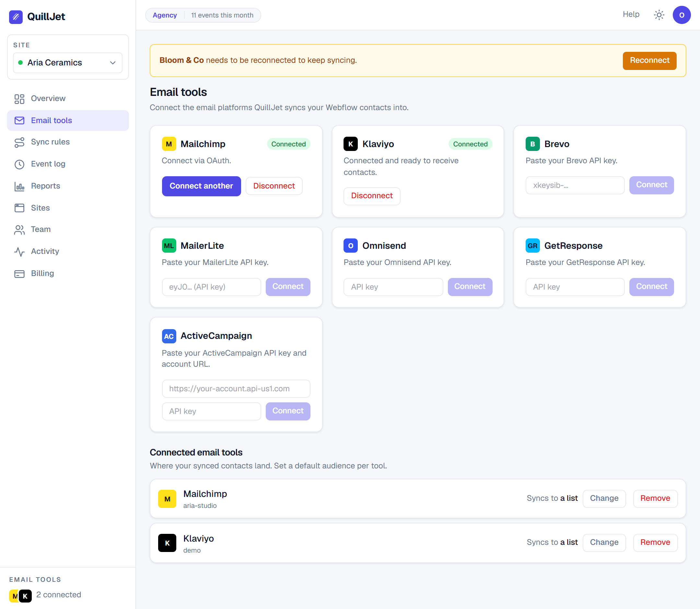The image size is (700, 609).
Task: Click the Mailchimp card logo icon
Action: click(x=169, y=144)
